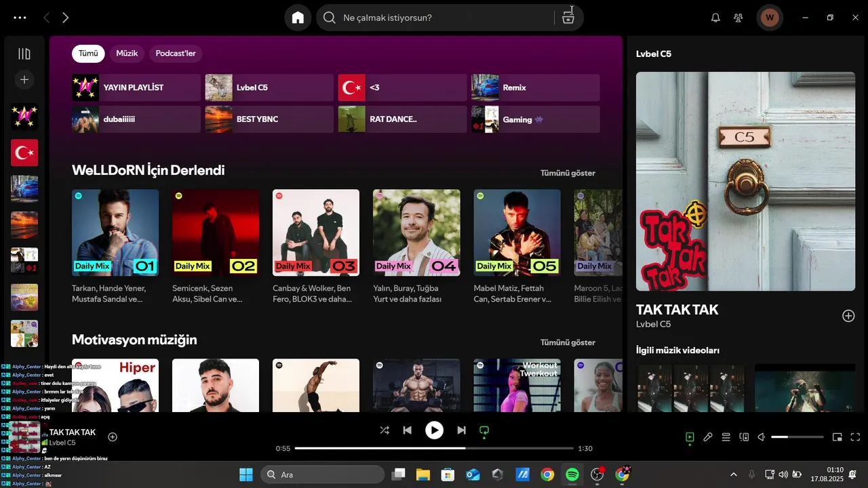
Task: Open the dubaiiiiii playlist tile
Action: 136,119
